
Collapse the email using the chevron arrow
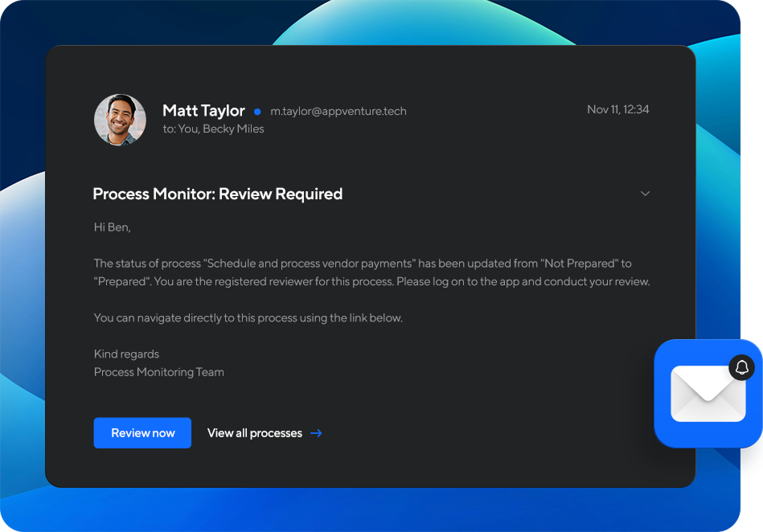click(645, 194)
